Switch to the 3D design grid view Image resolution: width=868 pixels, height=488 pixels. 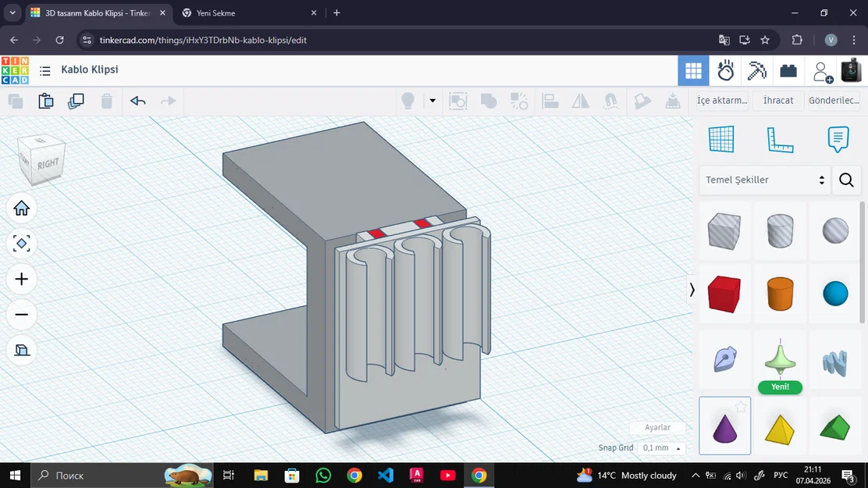tap(693, 71)
